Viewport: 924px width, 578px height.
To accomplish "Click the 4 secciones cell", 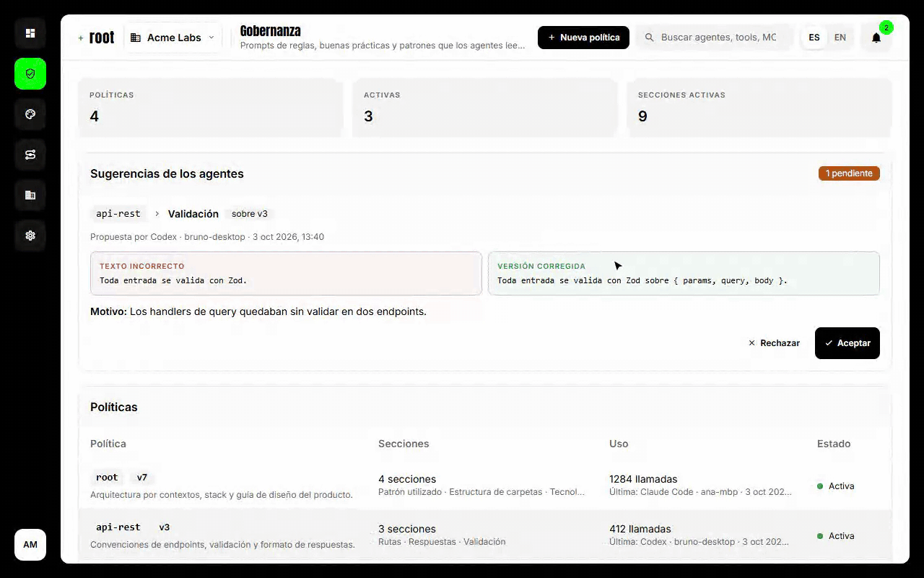I will click(481, 486).
